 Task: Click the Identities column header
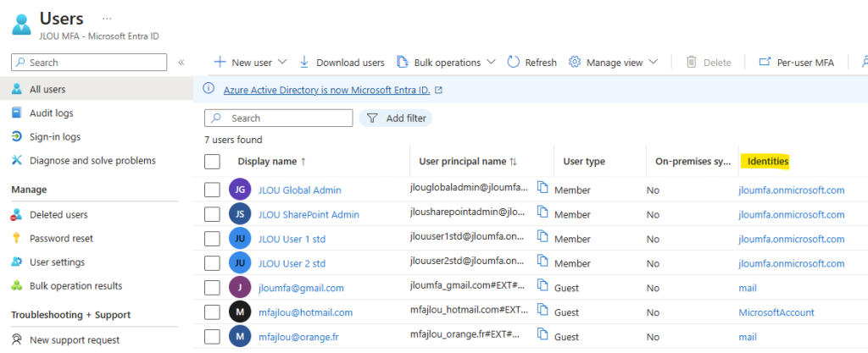768,162
